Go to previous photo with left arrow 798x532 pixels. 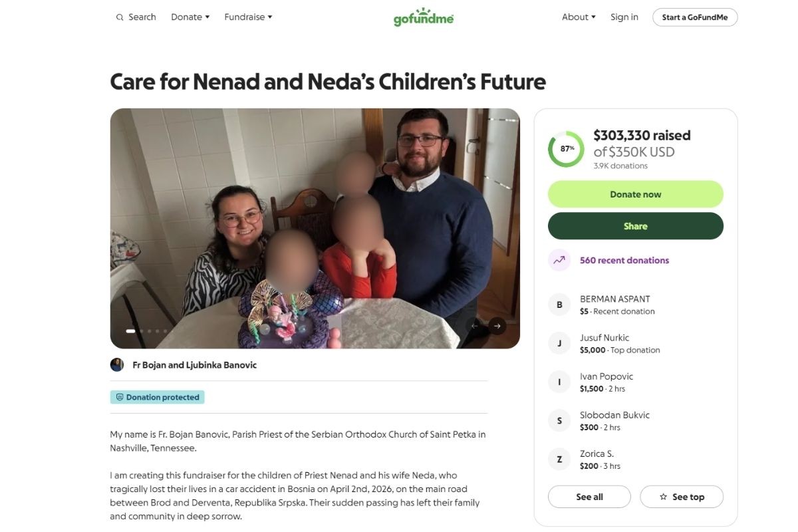(475, 326)
